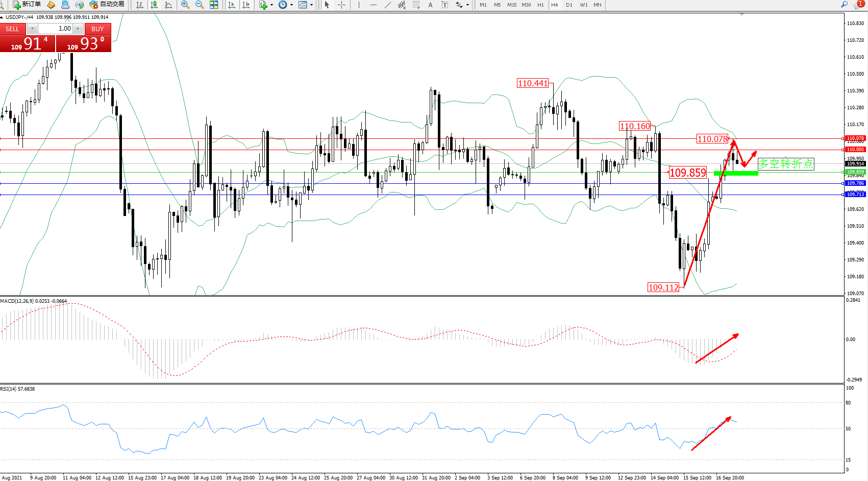Viewport: 868px width, 481px height.
Task: Expand the templates dropdown arrow
Action: [311, 5]
